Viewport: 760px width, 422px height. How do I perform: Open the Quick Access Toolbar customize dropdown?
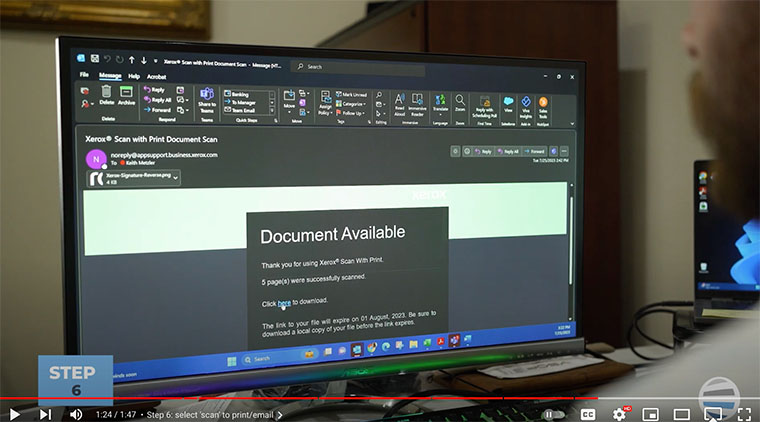click(156, 61)
